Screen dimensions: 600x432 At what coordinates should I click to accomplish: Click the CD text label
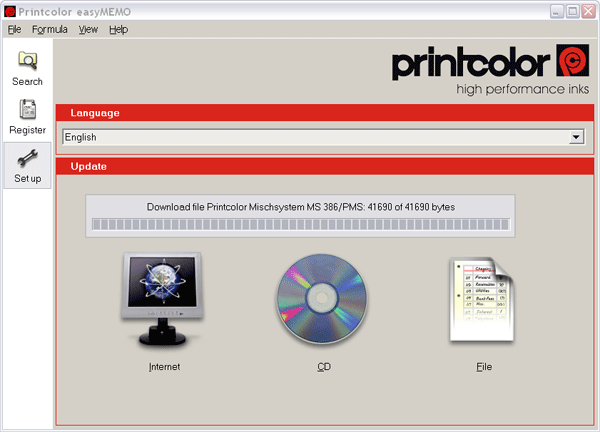324,367
